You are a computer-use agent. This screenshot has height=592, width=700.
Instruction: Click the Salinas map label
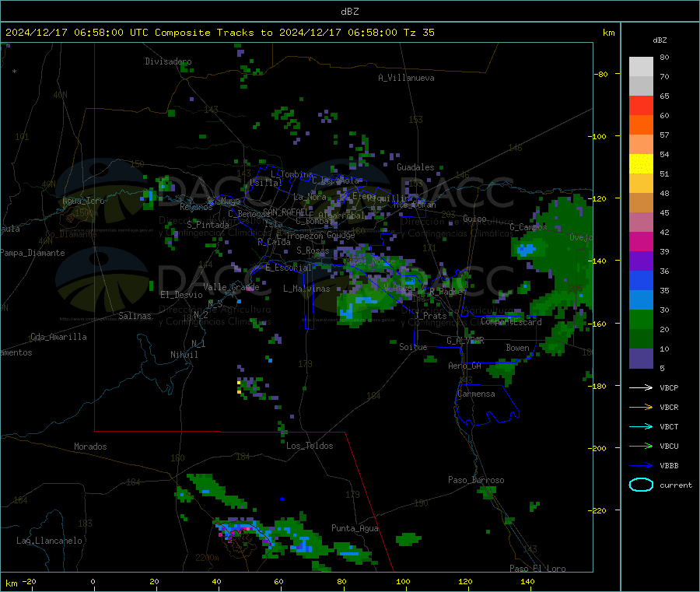(x=135, y=316)
